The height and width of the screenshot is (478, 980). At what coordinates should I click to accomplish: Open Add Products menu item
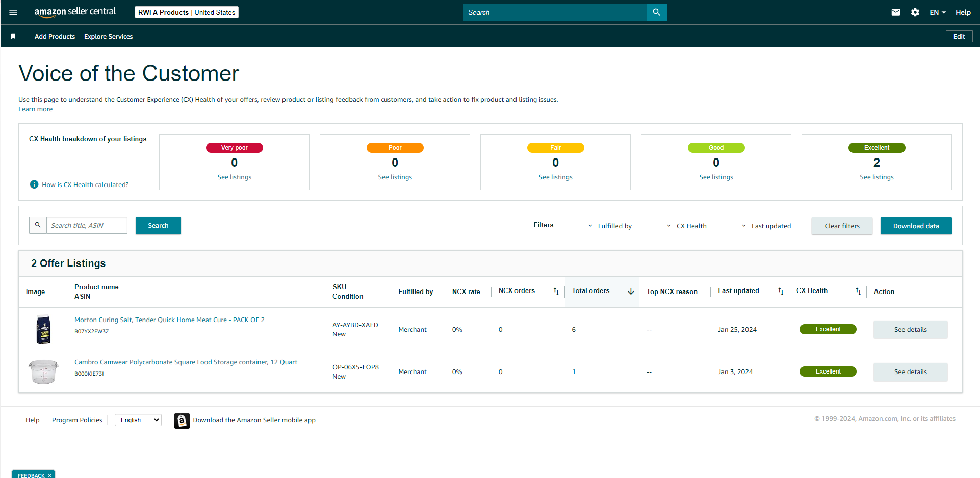click(55, 37)
